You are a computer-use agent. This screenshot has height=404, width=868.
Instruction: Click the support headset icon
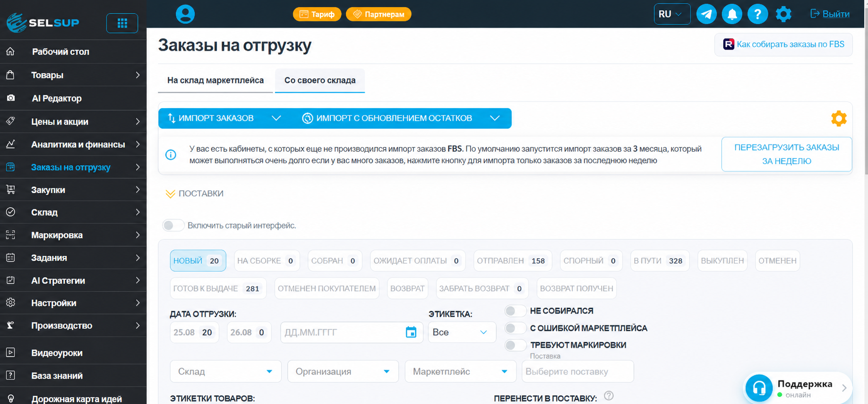point(759,388)
